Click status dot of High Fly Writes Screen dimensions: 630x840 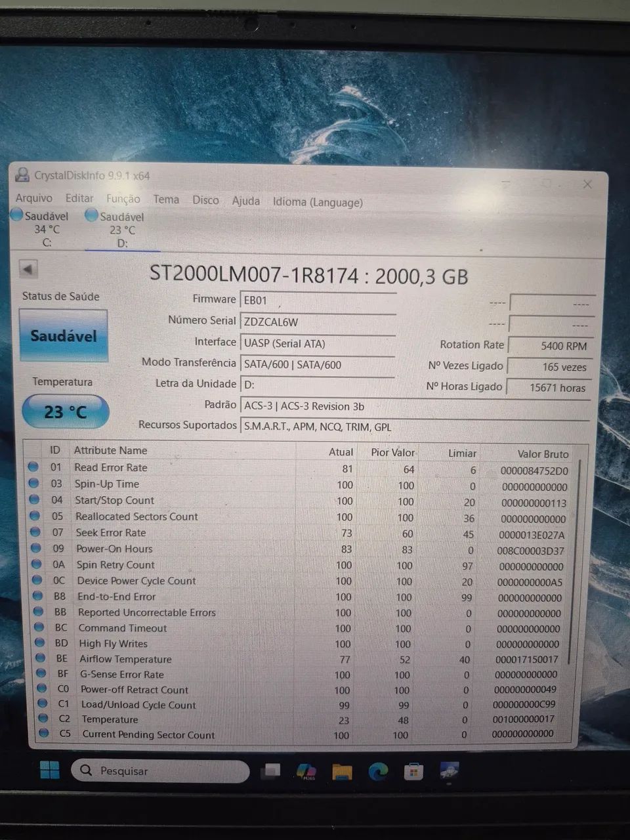point(40,643)
